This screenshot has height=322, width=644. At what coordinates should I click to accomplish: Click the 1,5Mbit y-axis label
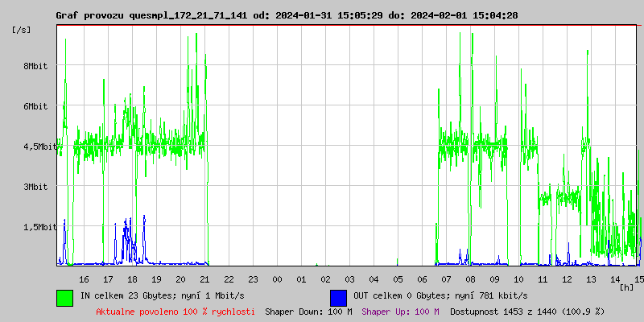coord(39,227)
